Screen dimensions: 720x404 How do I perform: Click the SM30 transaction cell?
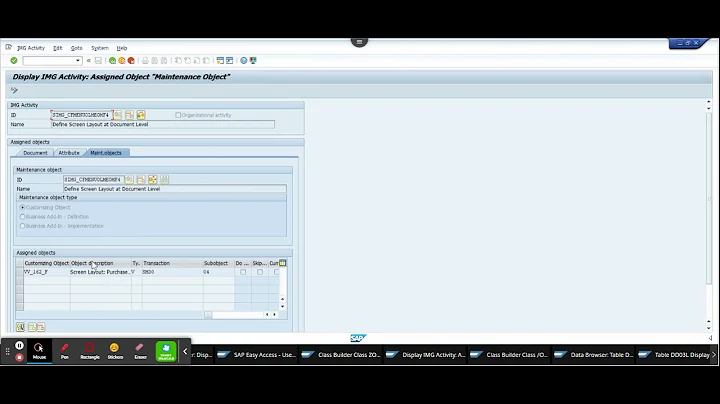click(172, 272)
